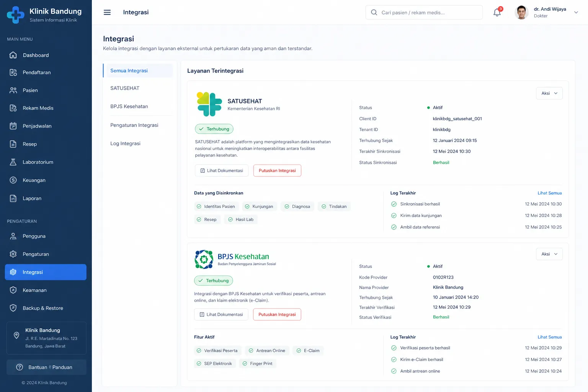
Task: Click the '0102R123' Kode Provider value
Action: click(x=443, y=278)
